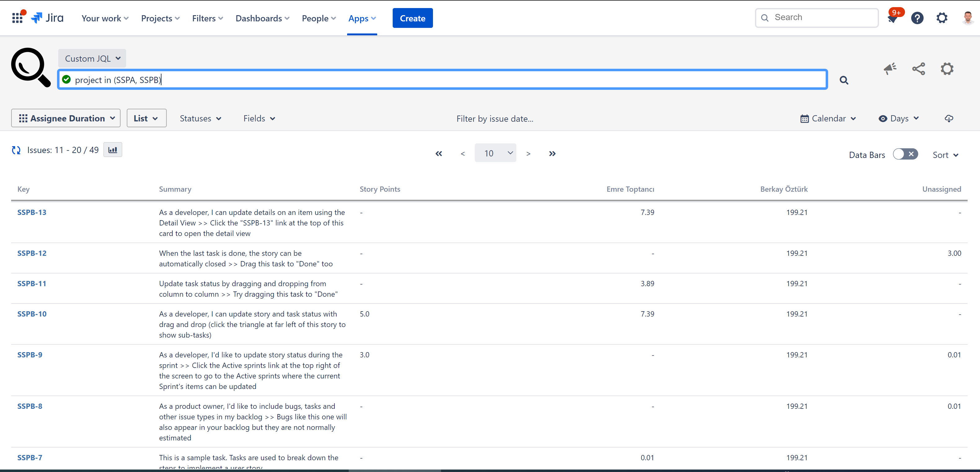
Task: Click the Create button
Action: tap(413, 18)
